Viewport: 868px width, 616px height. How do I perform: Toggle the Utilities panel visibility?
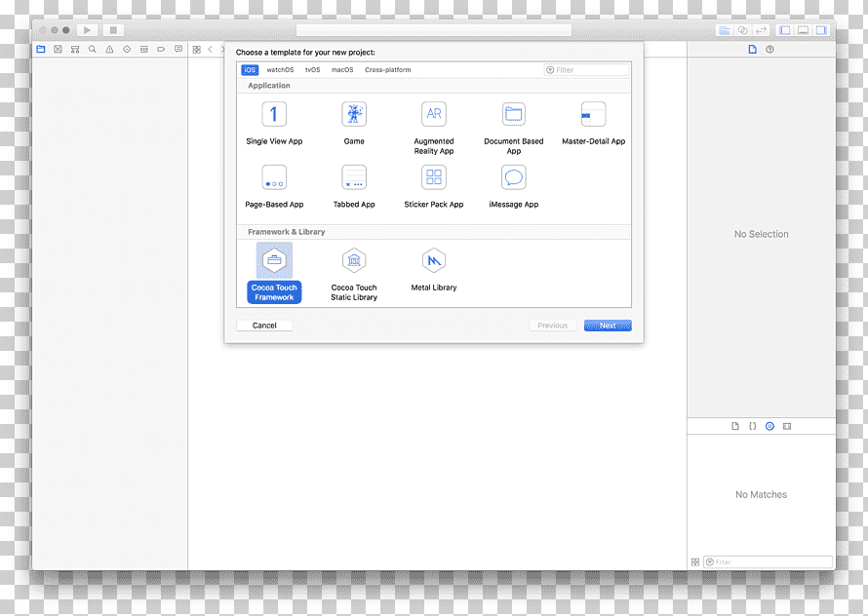821,30
